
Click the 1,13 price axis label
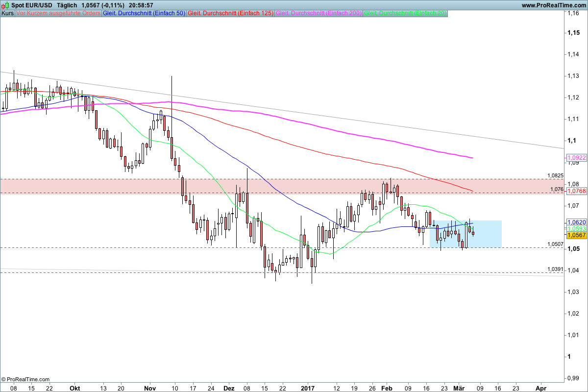coord(573,76)
